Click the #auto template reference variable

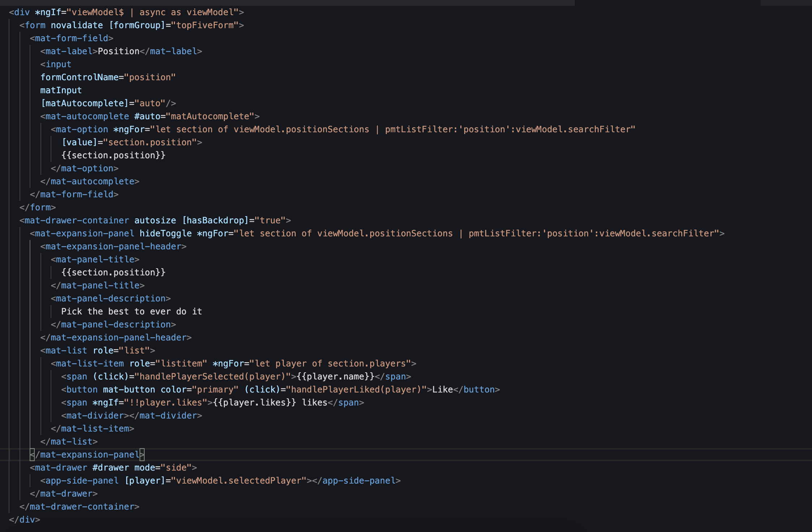147,116
